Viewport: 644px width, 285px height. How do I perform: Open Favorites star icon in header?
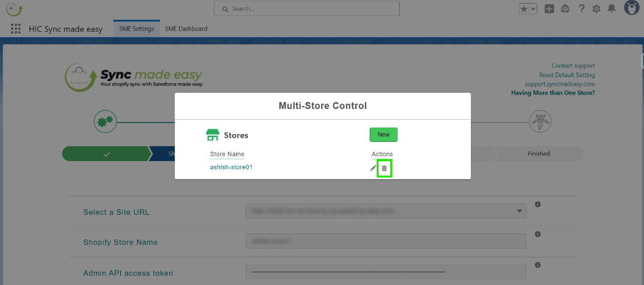[x=524, y=9]
